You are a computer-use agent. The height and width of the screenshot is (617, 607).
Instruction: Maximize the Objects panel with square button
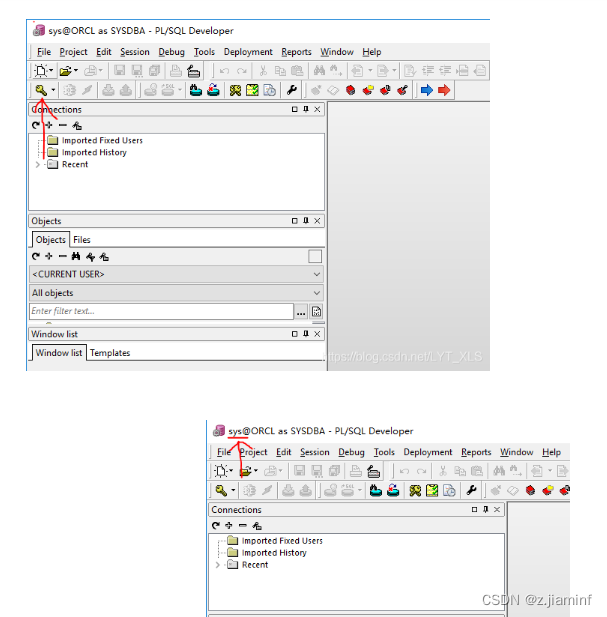click(x=294, y=221)
